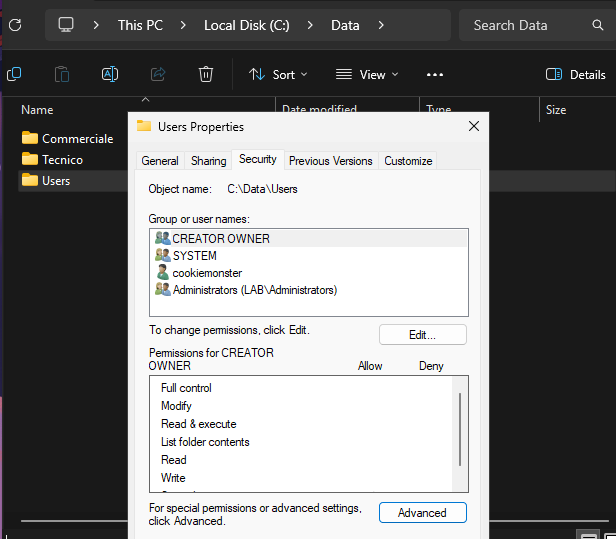Image resolution: width=616 pixels, height=539 pixels.
Task: Select the Tecnico folder
Action: click(62, 160)
